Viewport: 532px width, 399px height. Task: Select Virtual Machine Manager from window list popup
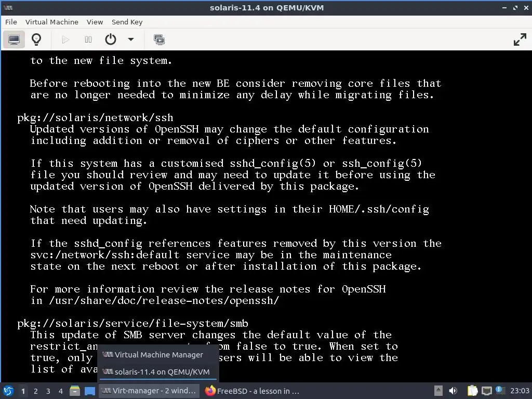click(158, 354)
